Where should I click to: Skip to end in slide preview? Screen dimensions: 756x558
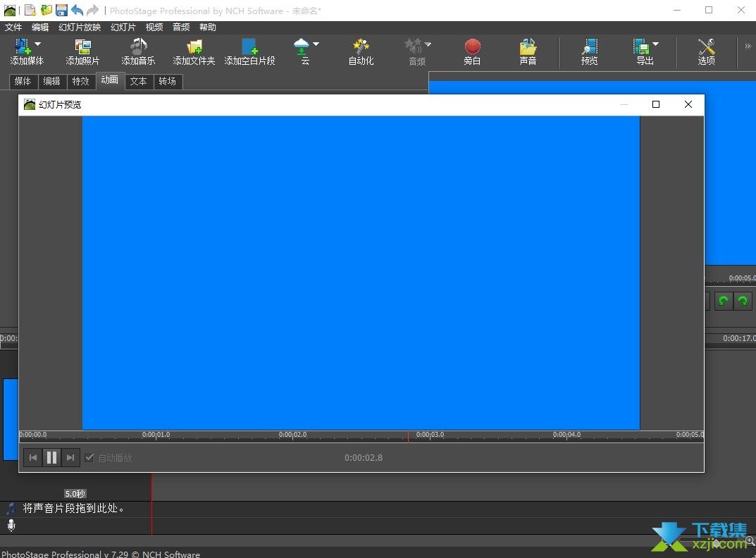click(x=70, y=457)
